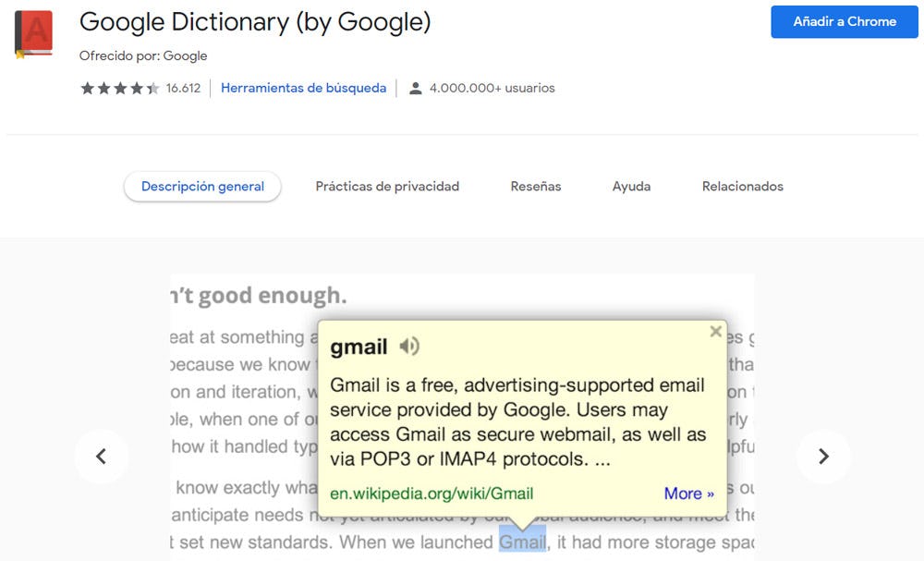Click the Google Dictionary red book icon
924x561 pixels.
[34, 33]
